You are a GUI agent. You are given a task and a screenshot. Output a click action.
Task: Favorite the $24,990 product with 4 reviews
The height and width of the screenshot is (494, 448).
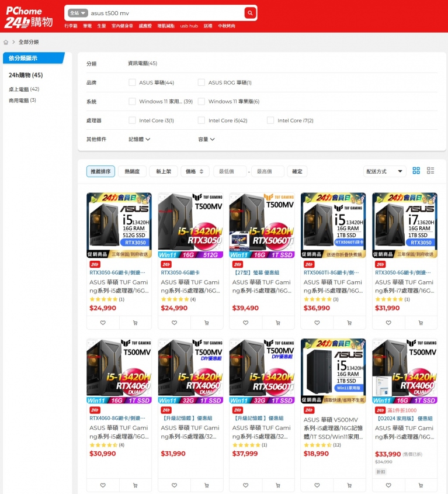tap(175, 323)
